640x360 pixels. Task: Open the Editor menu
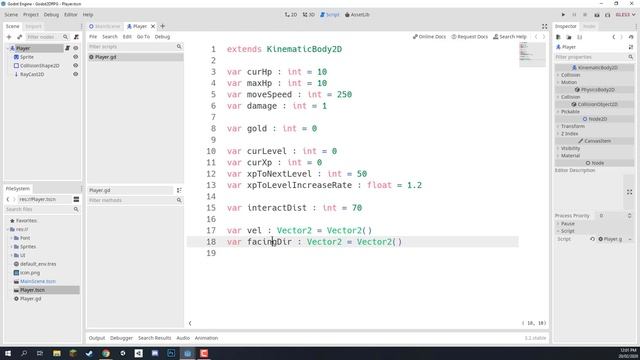click(x=71, y=15)
